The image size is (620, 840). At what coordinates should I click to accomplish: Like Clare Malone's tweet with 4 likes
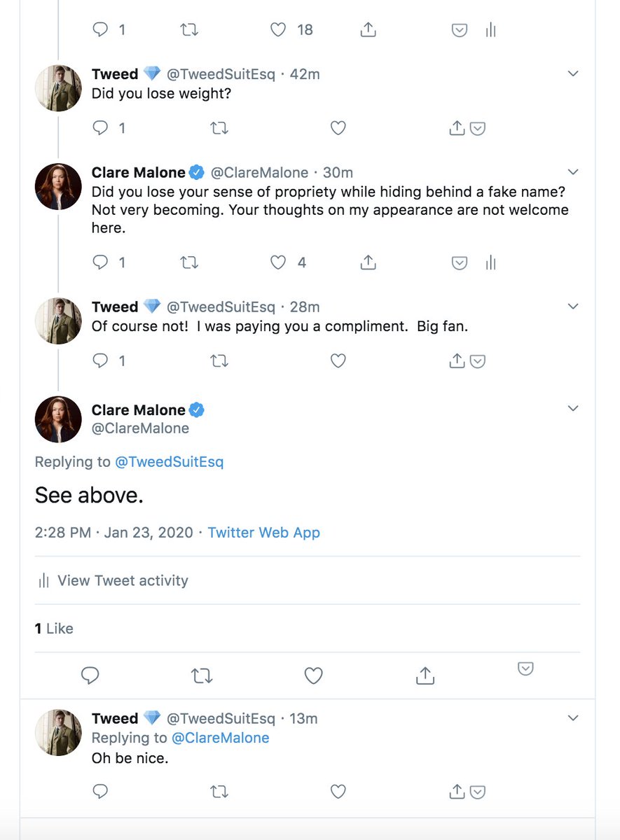tap(278, 262)
